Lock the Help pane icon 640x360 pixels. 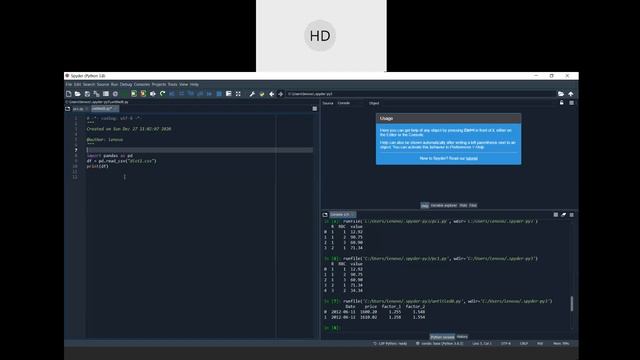click(562, 103)
